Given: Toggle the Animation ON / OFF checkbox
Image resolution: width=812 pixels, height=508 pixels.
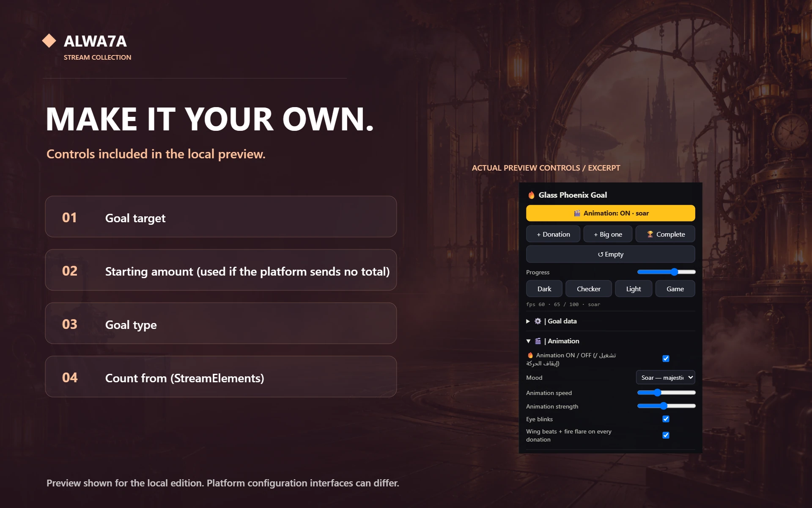Looking at the screenshot, I should pyautogui.click(x=666, y=359).
